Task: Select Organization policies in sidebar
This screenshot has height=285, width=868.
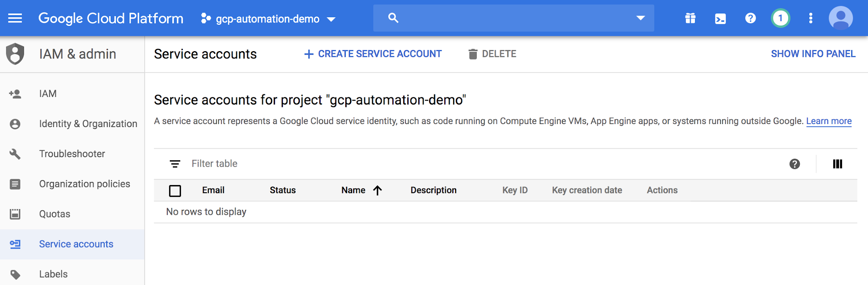Action: pyautogui.click(x=84, y=184)
